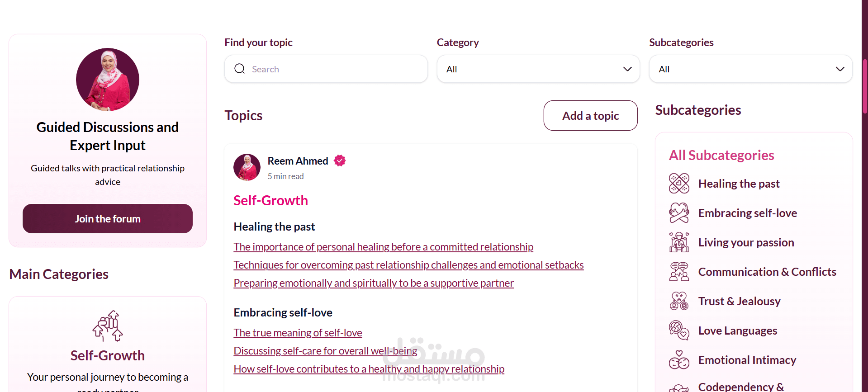Choose Love Languages from subcategories list

[x=738, y=331]
